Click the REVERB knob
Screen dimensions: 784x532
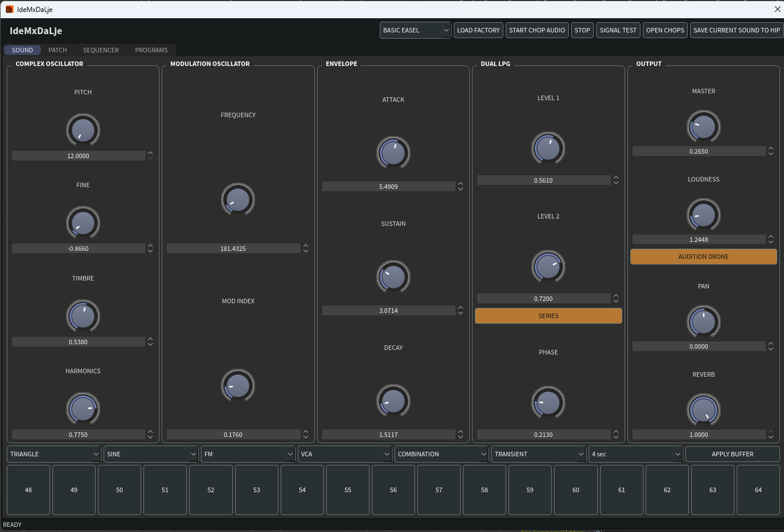point(704,410)
